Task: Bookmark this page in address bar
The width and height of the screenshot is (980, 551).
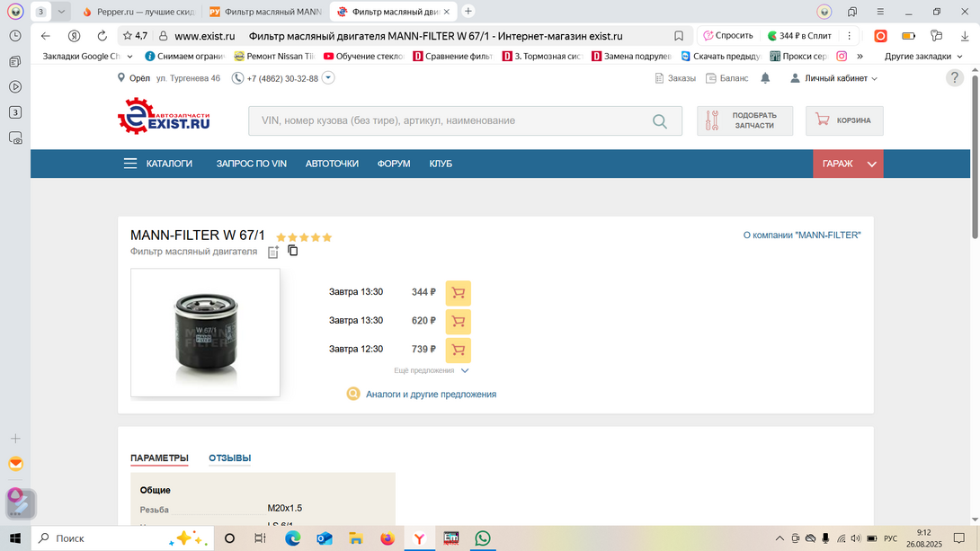Action: (x=679, y=36)
